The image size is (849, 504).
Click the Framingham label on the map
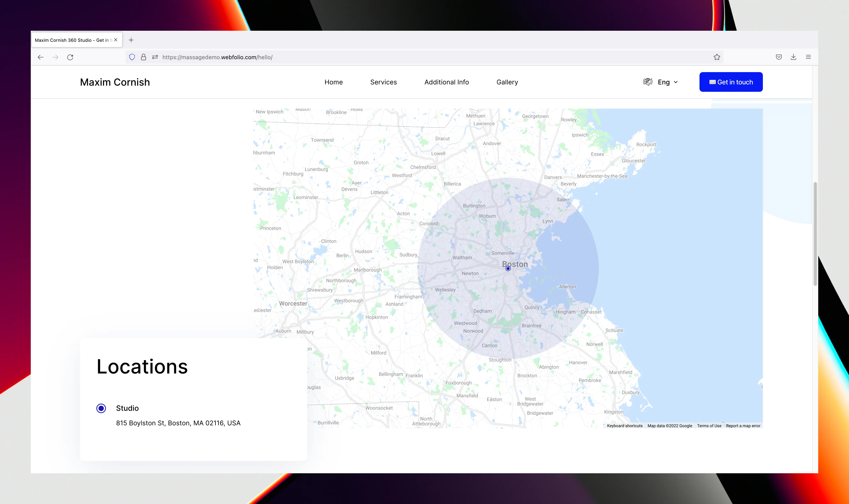click(x=408, y=297)
